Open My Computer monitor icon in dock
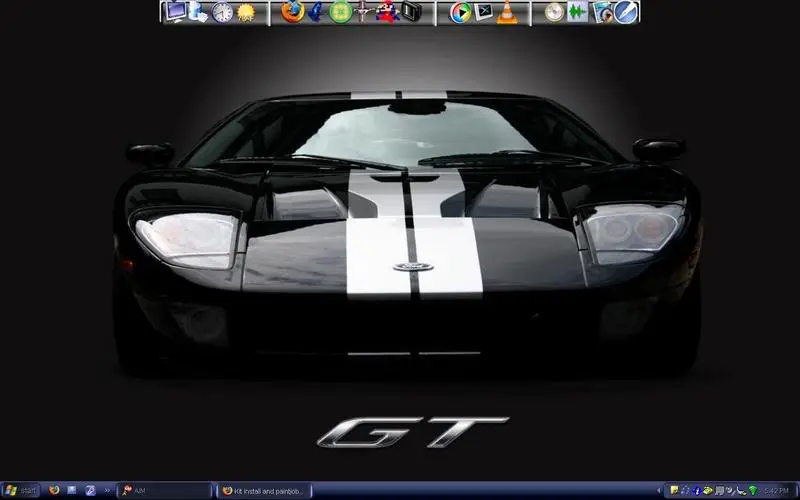This screenshot has width=800, height=500. 176,11
